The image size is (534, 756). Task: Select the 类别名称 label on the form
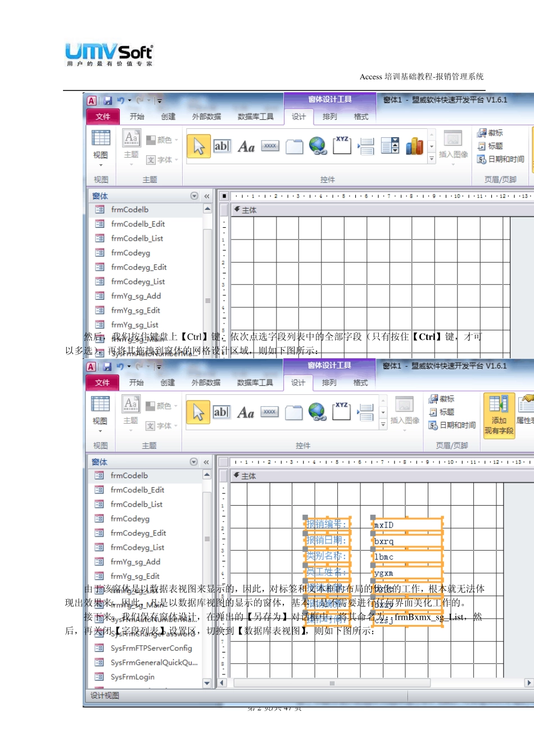pos(328,556)
